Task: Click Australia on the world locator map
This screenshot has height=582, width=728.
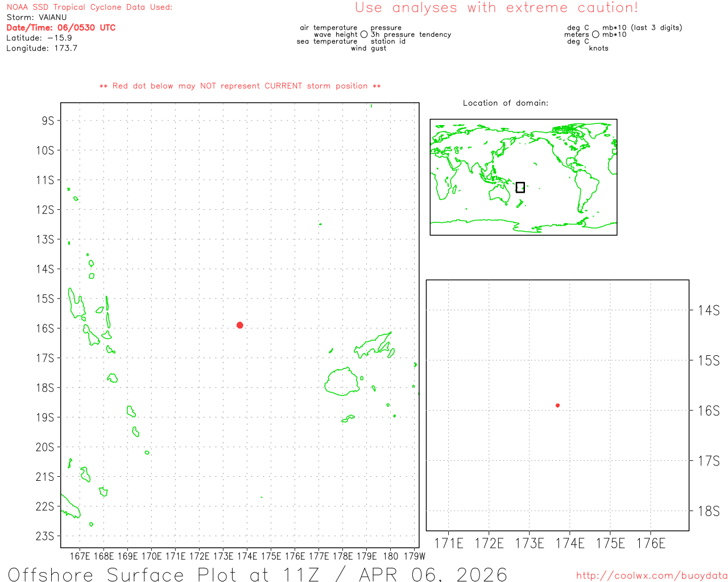Action: pyautogui.click(x=500, y=194)
